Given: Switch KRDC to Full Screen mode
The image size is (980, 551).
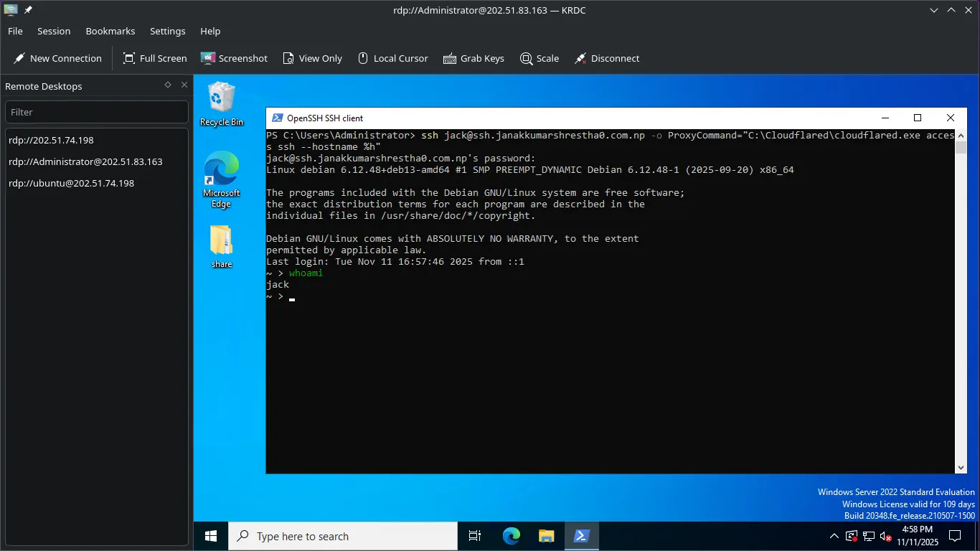Looking at the screenshot, I should coord(155,59).
